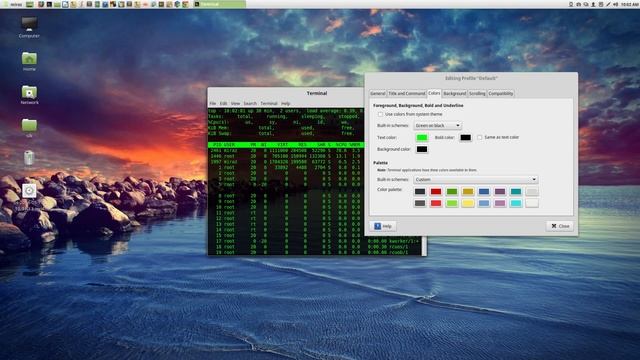Choose dark blue palette swatch in top row
Image resolution: width=640 pixels, height=360 pixels.
tap(484, 191)
